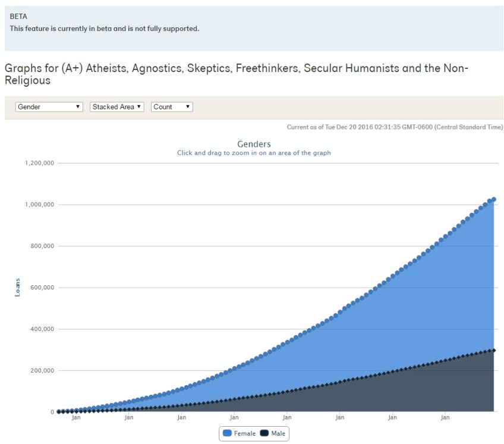Click the "Genders" chart title
This screenshot has width=504, height=444.
coord(254,144)
